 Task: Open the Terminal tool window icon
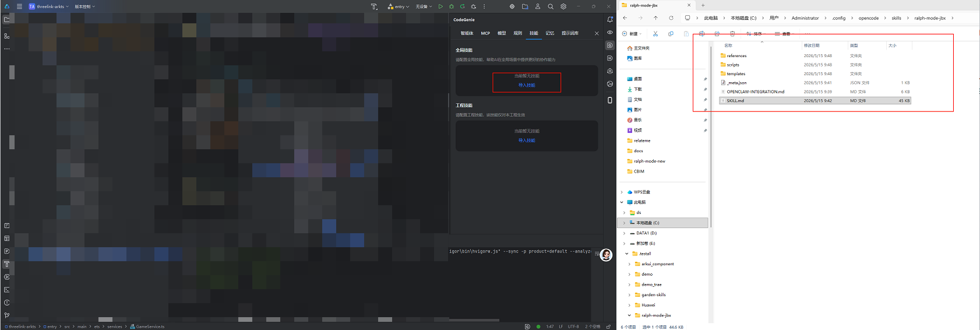7,290
